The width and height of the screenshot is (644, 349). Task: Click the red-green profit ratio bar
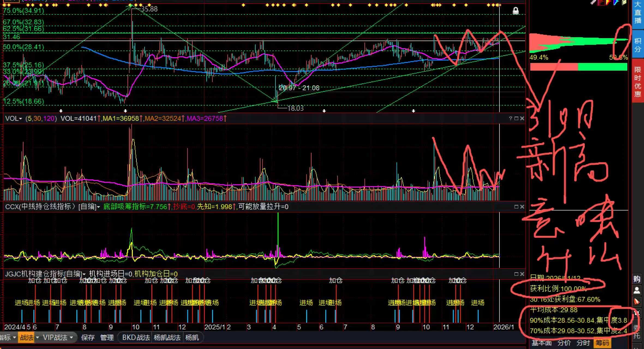(578, 67)
